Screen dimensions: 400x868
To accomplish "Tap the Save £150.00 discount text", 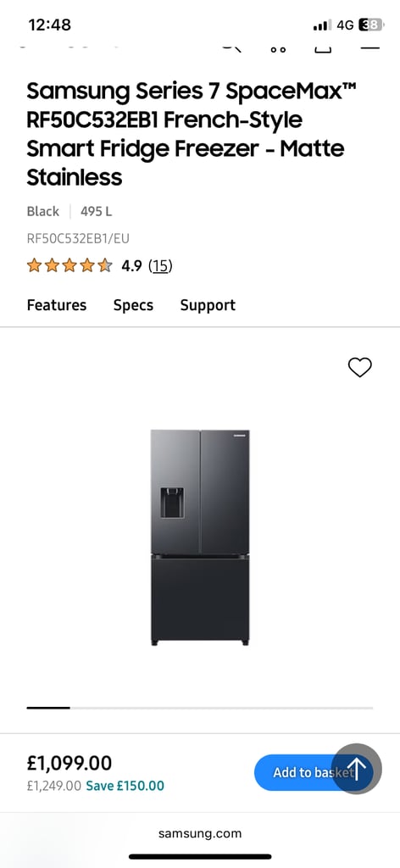I will [x=125, y=786].
